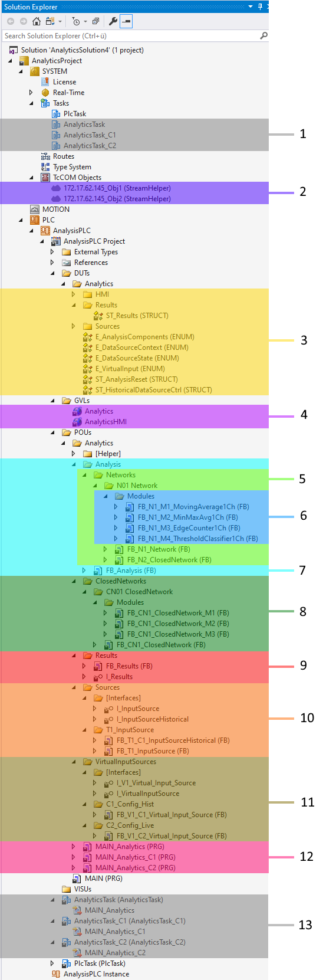Click the Search Solution Explorer field
Image resolution: width=323 pixels, height=980 pixels.
(130, 36)
